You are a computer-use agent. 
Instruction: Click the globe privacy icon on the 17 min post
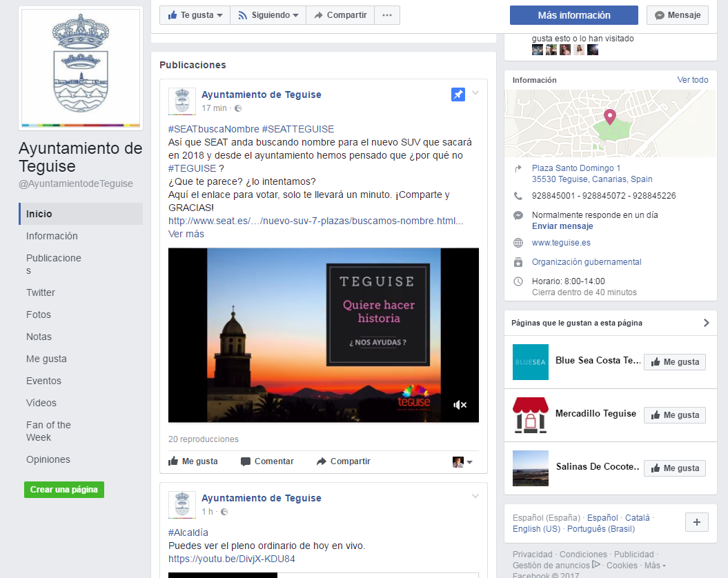point(238,108)
